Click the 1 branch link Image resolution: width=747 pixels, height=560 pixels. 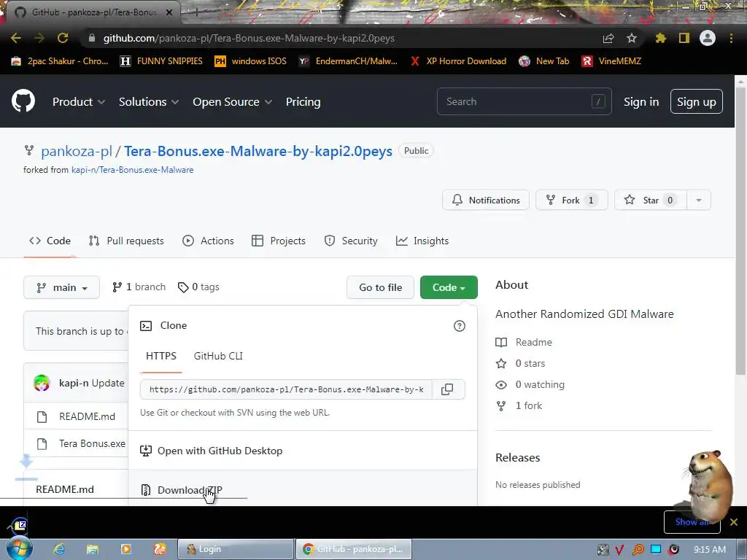[x=139, y=287]
